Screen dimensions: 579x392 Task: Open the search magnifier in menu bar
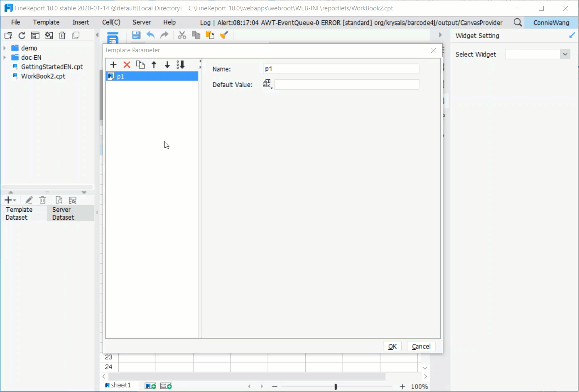(x=518, y=22)
